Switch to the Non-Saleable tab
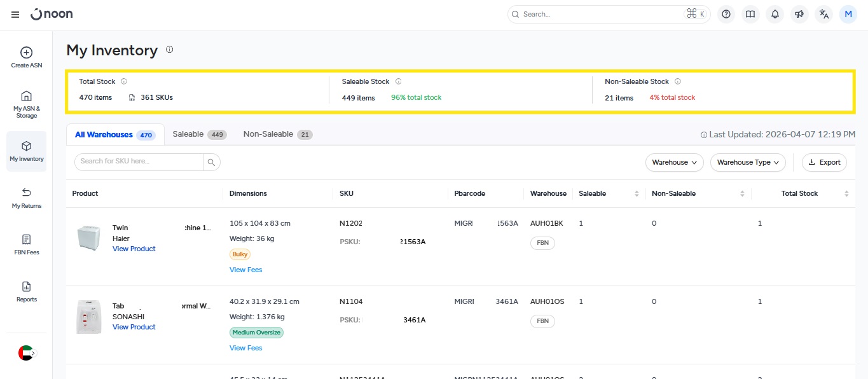Image resolution: width=868 pixels, height=379 pixels. pos(277,134)
